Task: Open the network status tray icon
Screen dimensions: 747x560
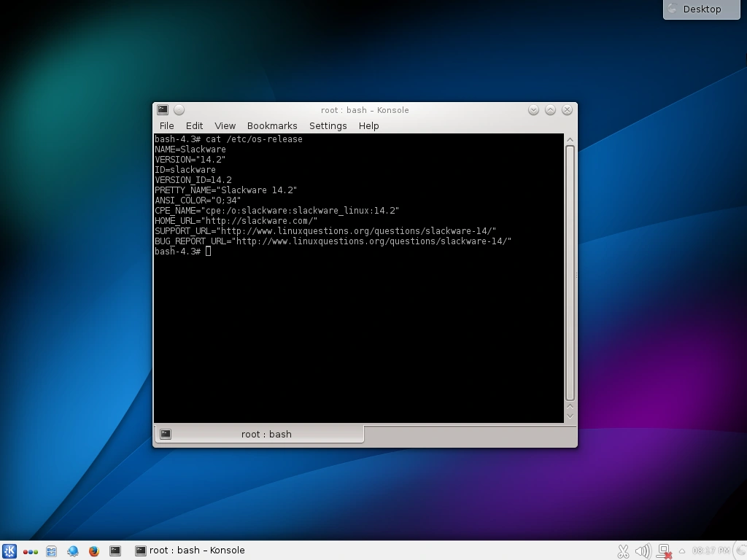Action: tap(665, 551)
